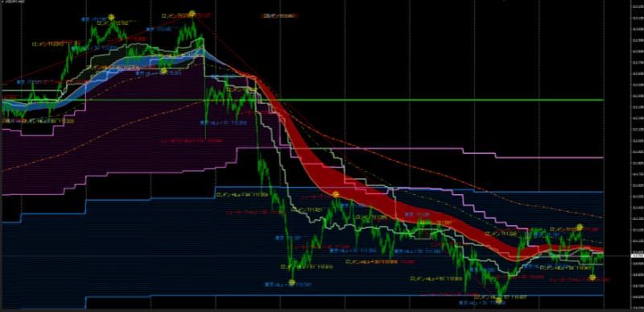Select the star marker under the final price dip

(592, 277)
